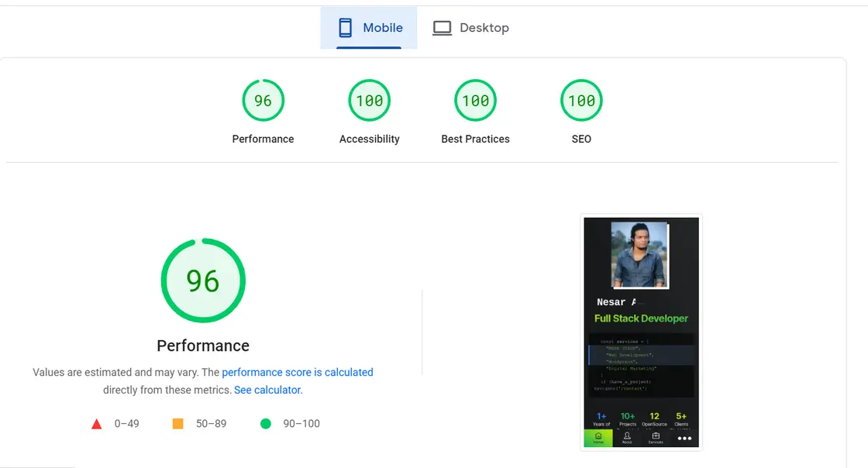Viewport: 868px width, 468px height.
Task: Click the '50–89' range text
Action: pyautogui.click(x=211, y=424)
